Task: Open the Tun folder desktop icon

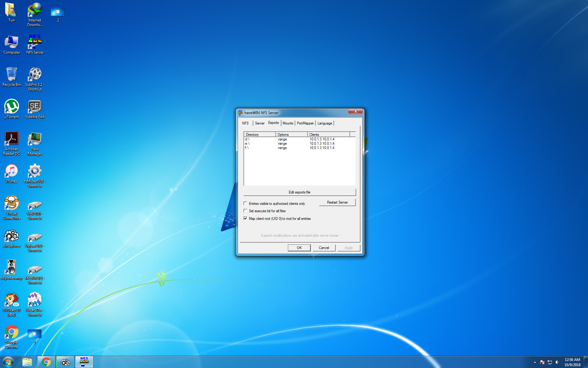Action: pyautogui.click(x=11, y=12)
